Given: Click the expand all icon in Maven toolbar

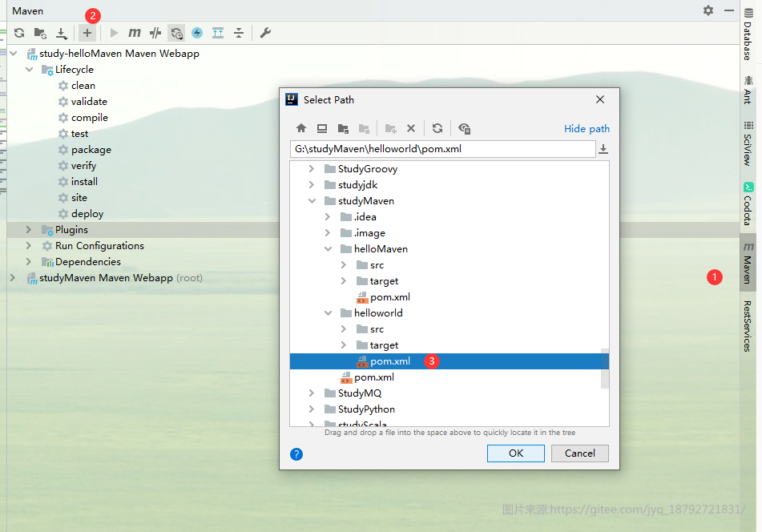Looking at the screenshot, I should [218, 33].
